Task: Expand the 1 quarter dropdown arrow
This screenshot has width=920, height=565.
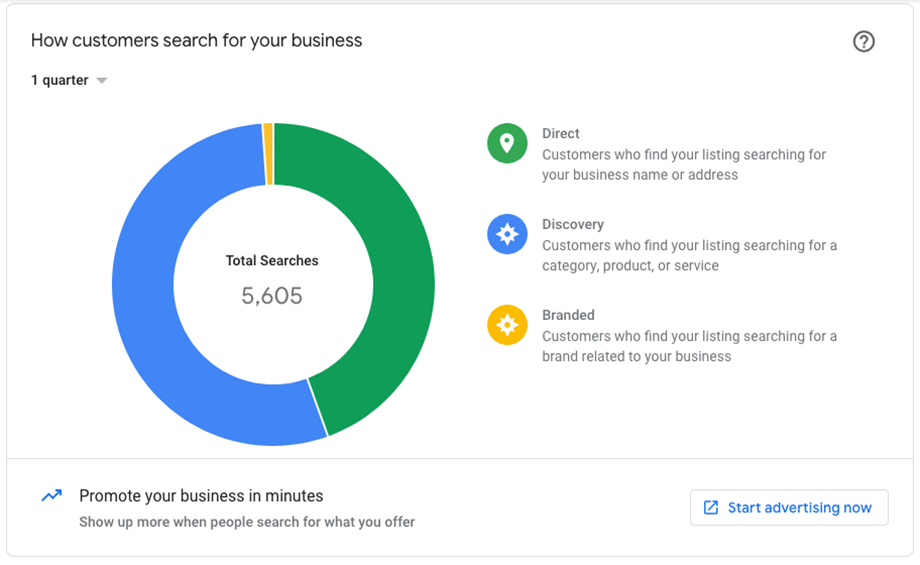Action: tap(102, 80)
